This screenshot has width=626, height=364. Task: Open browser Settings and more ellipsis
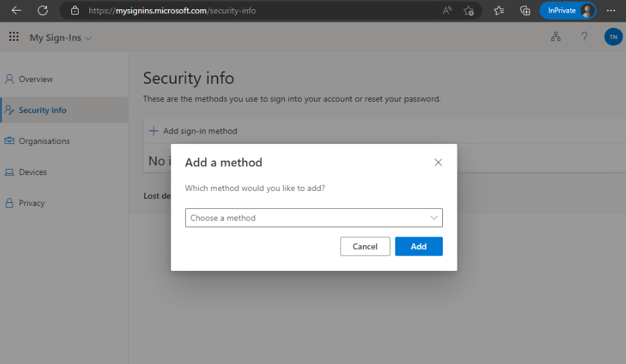[x=611, y=11]
